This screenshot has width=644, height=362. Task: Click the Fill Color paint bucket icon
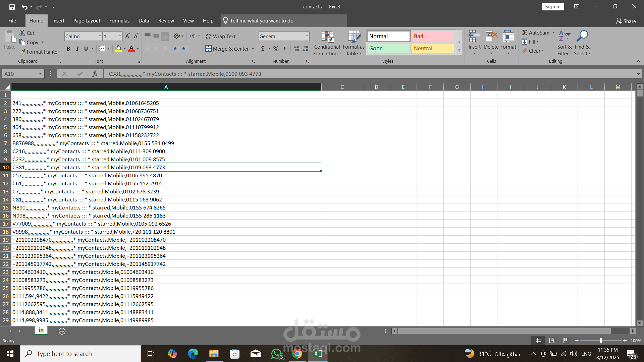pos(118,49)
